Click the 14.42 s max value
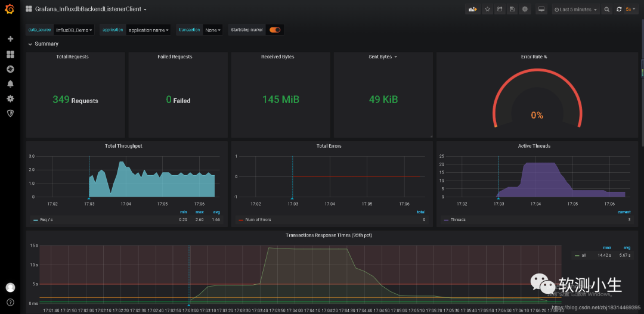 click(x=605, y=255)
